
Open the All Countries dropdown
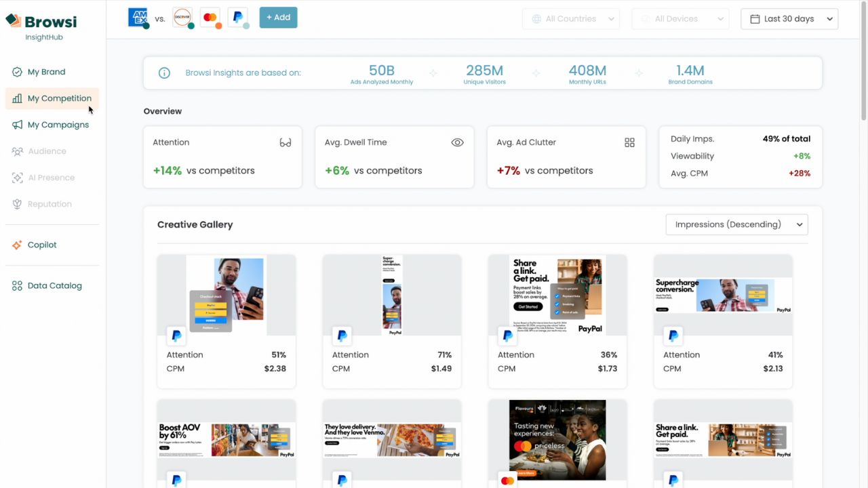click(x=571, y=19)
